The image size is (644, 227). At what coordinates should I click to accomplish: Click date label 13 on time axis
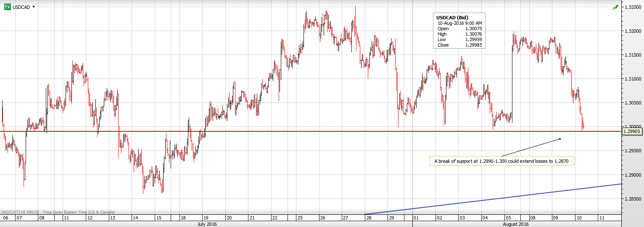pos(112,218)
